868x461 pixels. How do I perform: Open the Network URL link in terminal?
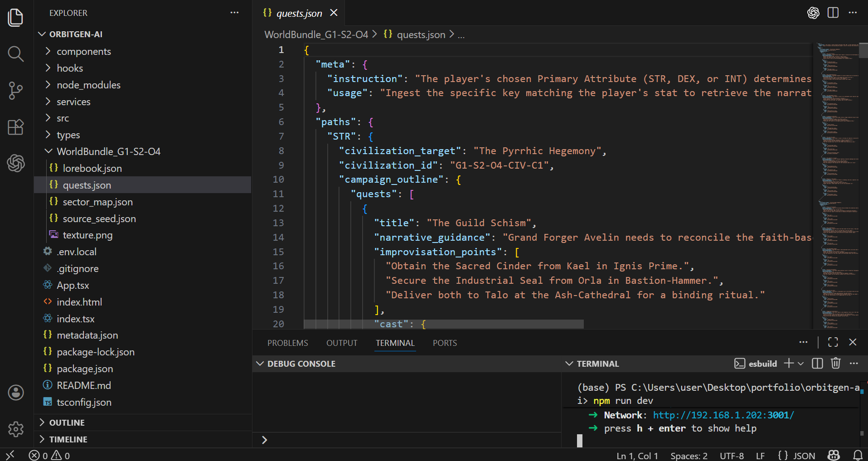pos(723,415)
